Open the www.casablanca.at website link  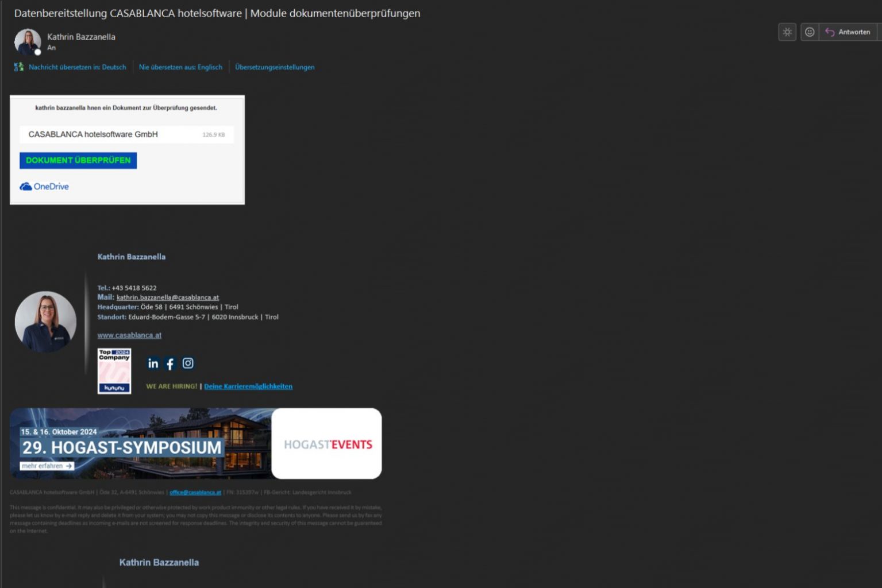coord(129,335)
